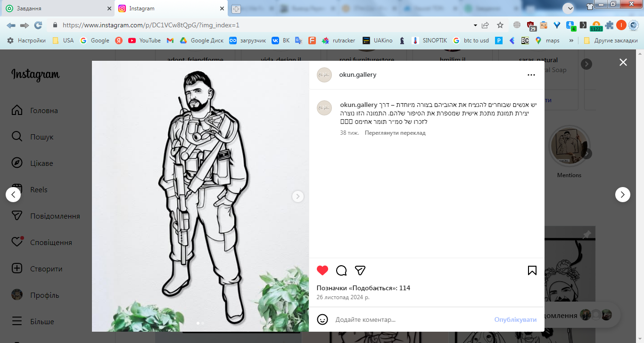
Task: Open tab search dropdown button
Action: [568, 8]
